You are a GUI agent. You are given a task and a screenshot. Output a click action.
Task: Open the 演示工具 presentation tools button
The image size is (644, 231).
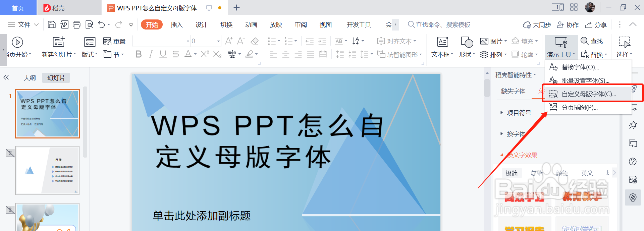[561, 47]
